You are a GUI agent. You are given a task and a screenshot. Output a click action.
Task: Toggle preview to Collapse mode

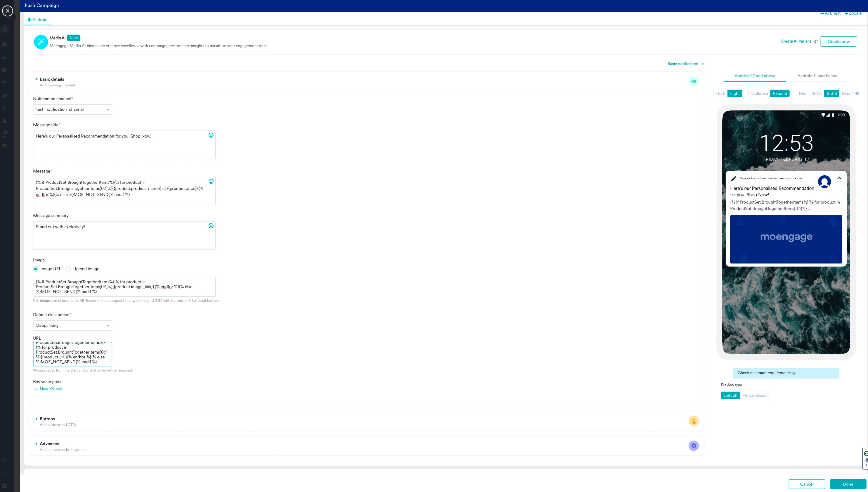[759, 94]
